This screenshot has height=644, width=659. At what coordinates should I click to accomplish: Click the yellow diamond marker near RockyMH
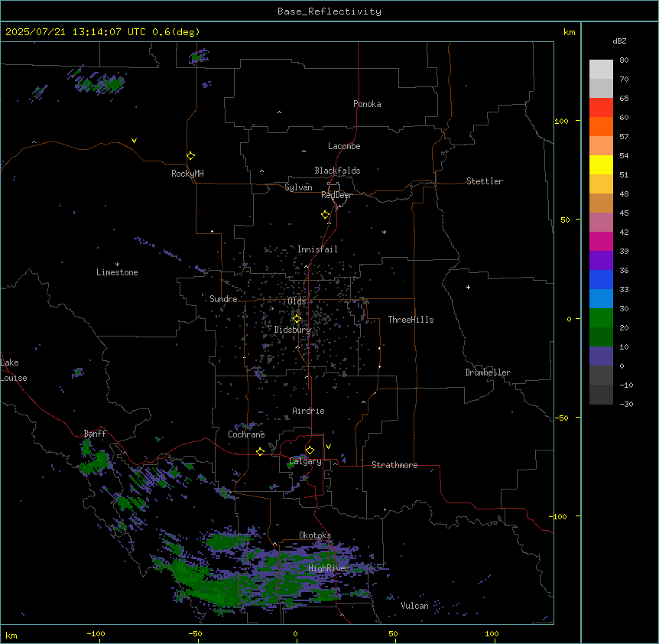pos(190,155)
